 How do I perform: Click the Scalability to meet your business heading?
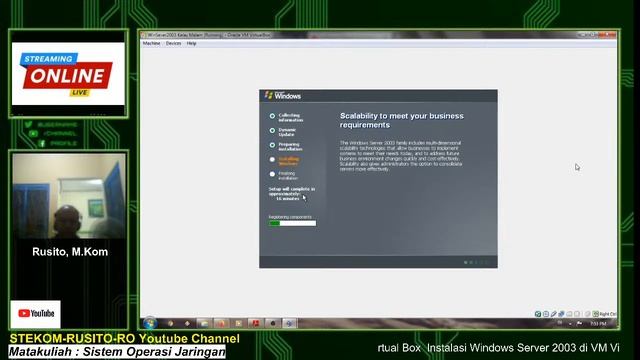coord(402,120)
